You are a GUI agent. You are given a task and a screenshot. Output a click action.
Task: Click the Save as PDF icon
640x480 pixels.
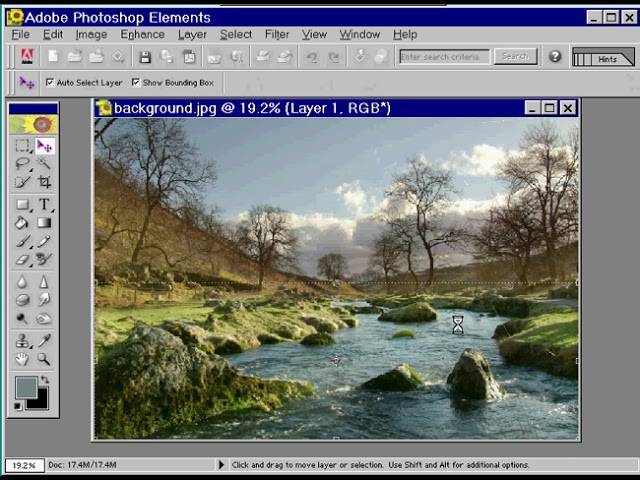click(x=189, y=57)
